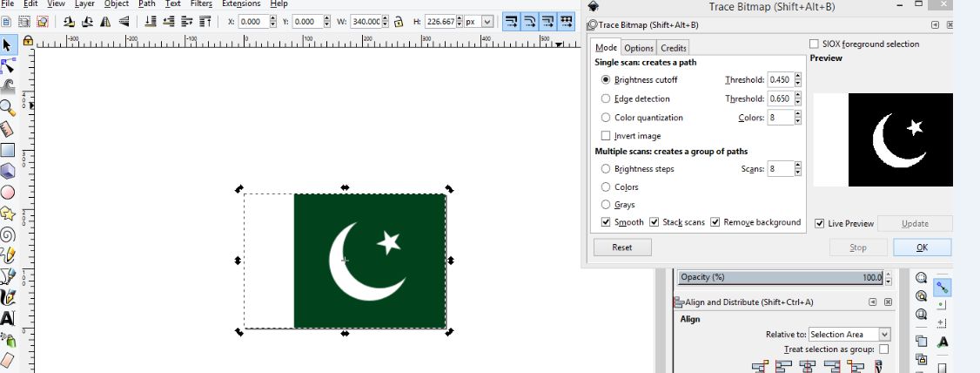Select the Calligraphy tool
Screen dimensions: 980x373
click(7, 297)
